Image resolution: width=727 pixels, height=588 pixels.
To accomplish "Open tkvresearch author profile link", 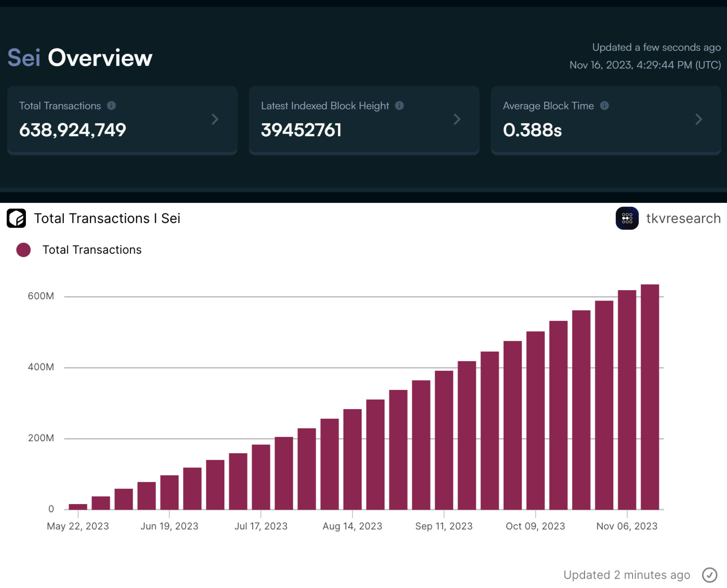I will [x=683, y=218].
